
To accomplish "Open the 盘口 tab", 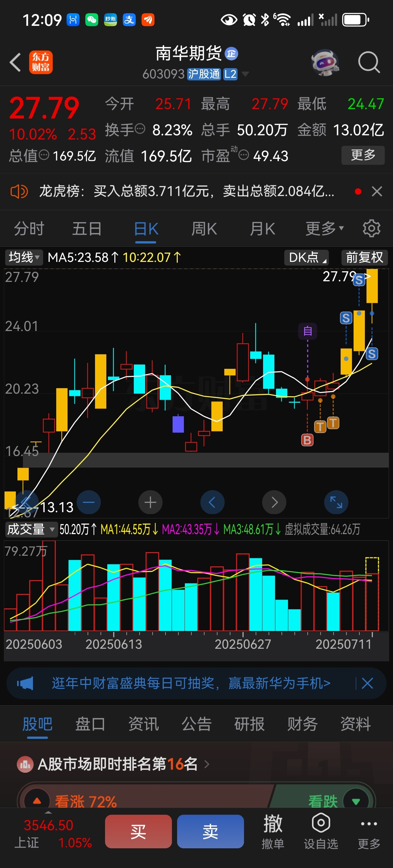I will pos(90,724).
